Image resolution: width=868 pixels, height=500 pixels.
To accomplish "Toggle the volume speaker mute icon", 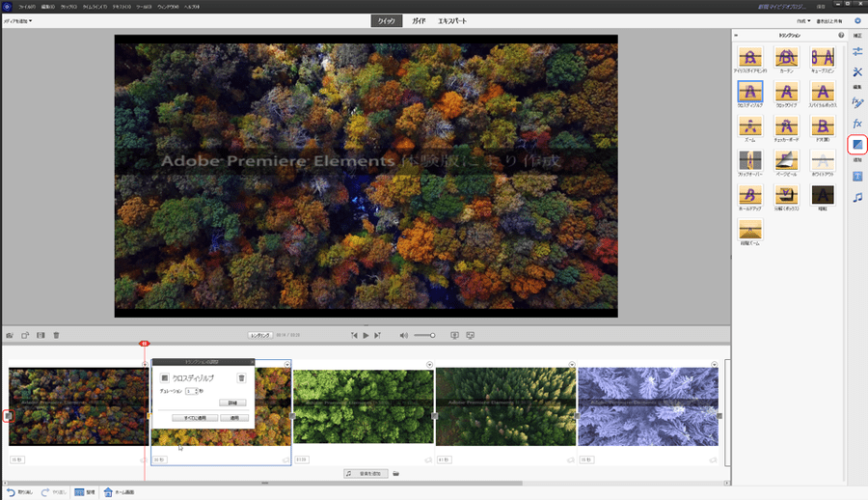I will click(403, 335).
